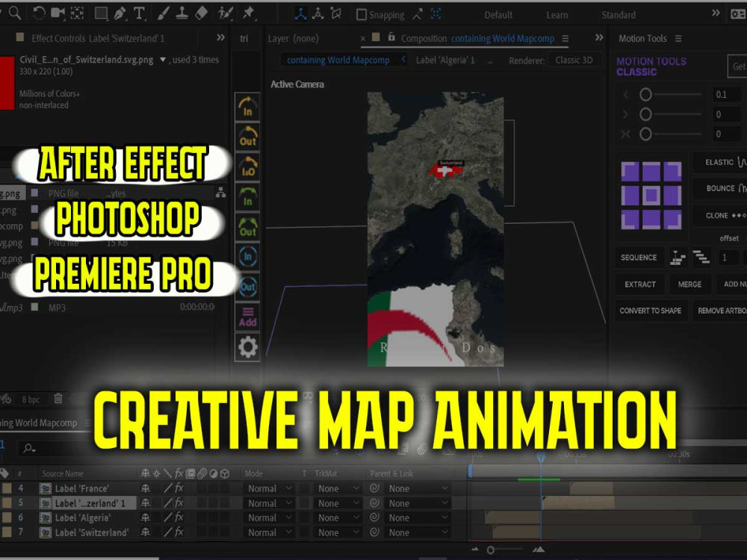The image size is (747, 560).
Task: Expand the Switzerland svg.png source dropdown arrow
Action: click(x=163, y=60)
